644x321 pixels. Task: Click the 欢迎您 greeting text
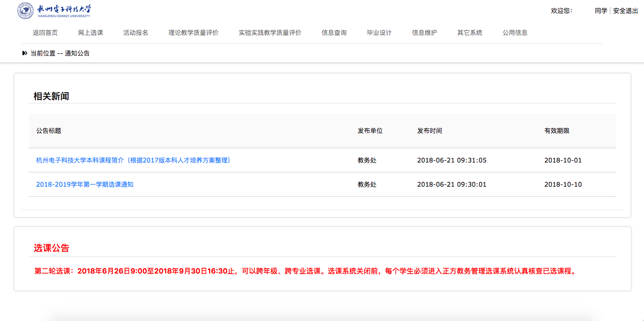point(562,11)
